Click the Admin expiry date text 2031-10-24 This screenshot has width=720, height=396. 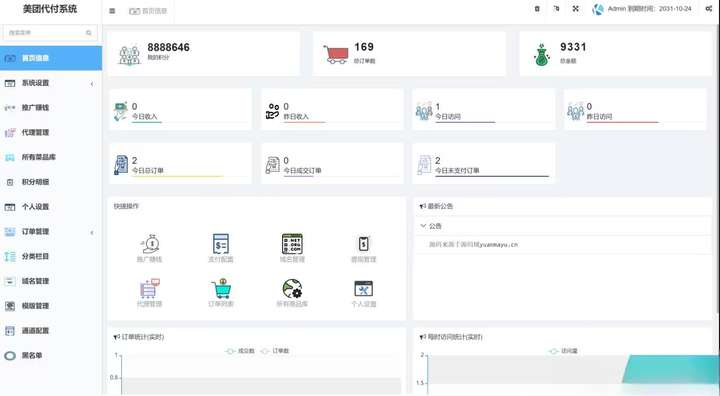coord(675,9)
